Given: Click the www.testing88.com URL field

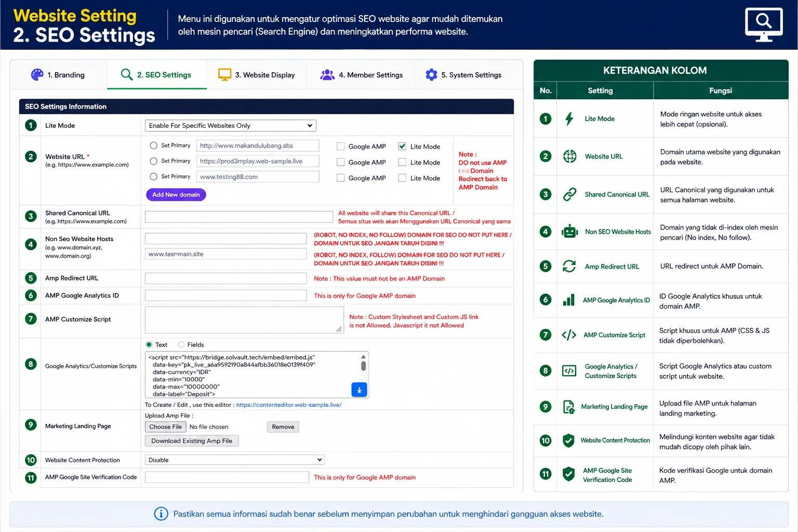Looking at the screenshot, I should (258, 177).
